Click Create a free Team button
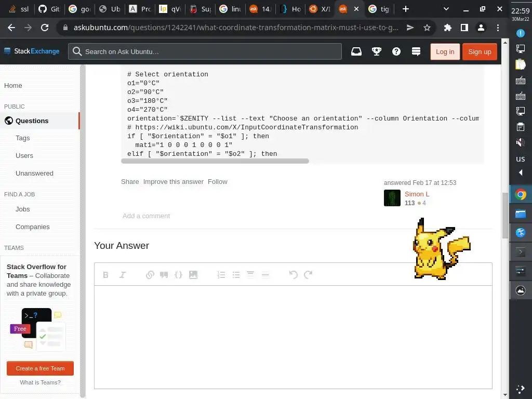 (x=40, y=368)
